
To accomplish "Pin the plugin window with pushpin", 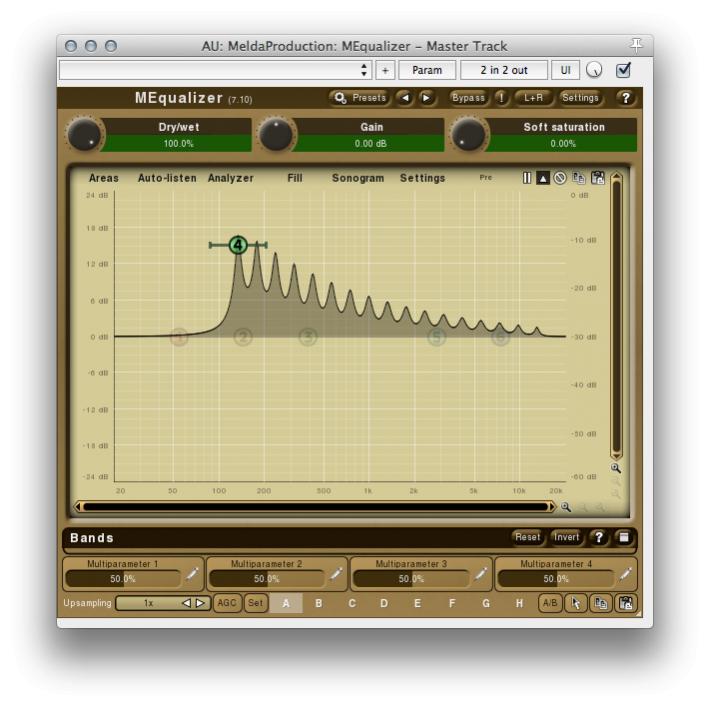I will pos(636,45).
